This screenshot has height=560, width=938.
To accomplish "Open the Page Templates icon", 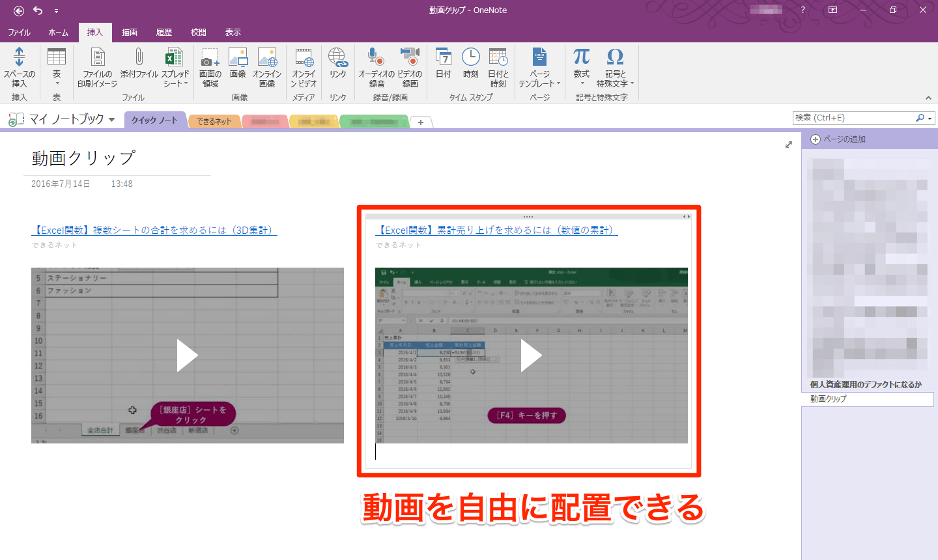I will tap(539, 57).
